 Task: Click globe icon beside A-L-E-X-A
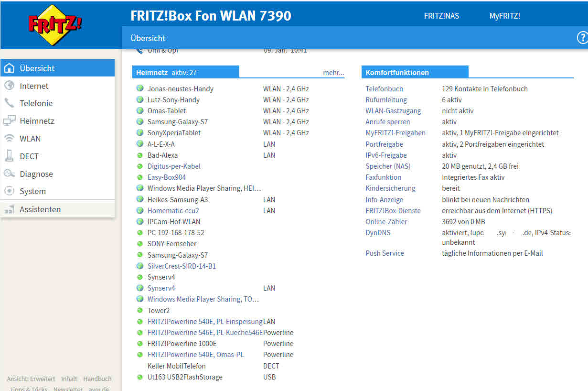(140, 143)
